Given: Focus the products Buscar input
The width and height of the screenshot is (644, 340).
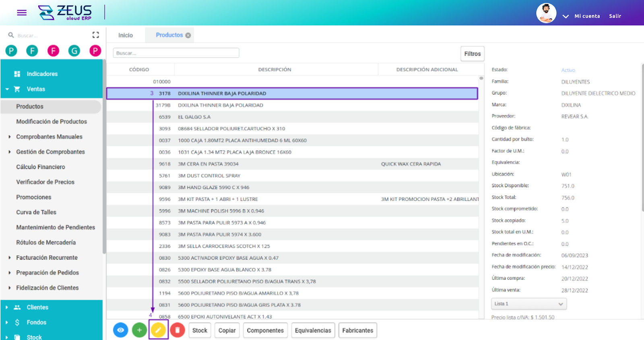Looking at the screenshot, I should [176, 53].
